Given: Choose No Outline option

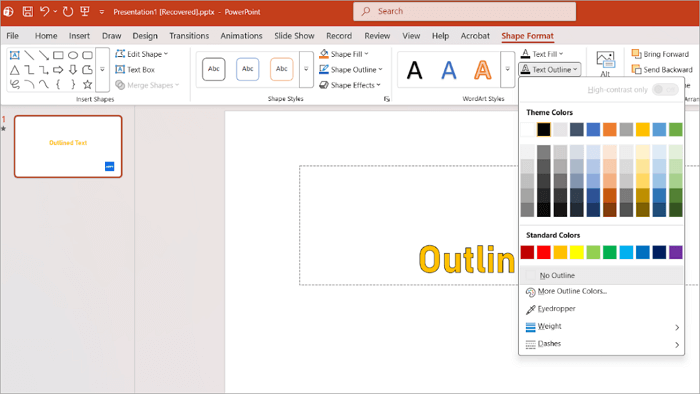Looking at the screenshot, I should tap(601, 275).
